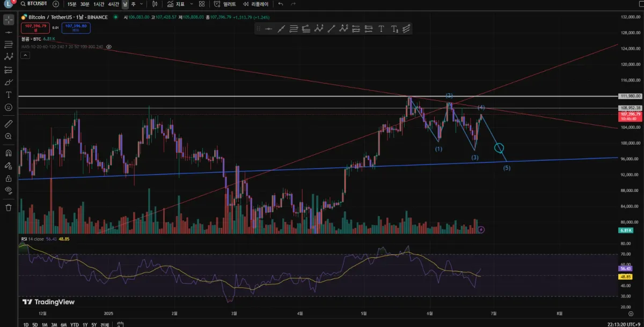The width and height of the screenshot is (644, 327).
Task: Toggle lock all drawings
Action: [9, 178]
